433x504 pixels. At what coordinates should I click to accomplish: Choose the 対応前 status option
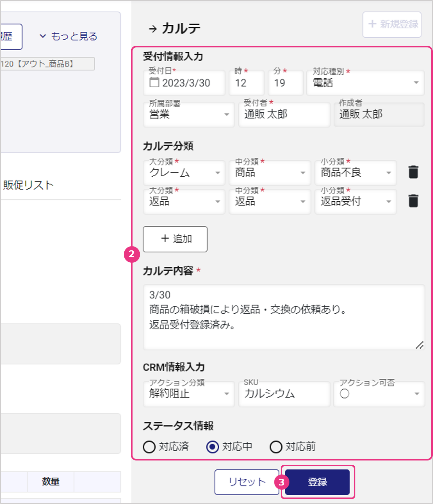coord(276,447)
